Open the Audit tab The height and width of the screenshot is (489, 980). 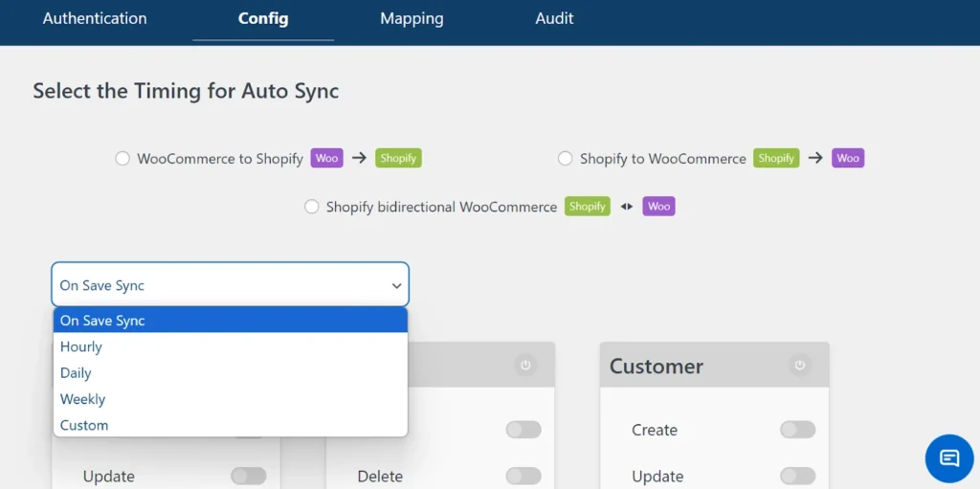tap(554, 18)
